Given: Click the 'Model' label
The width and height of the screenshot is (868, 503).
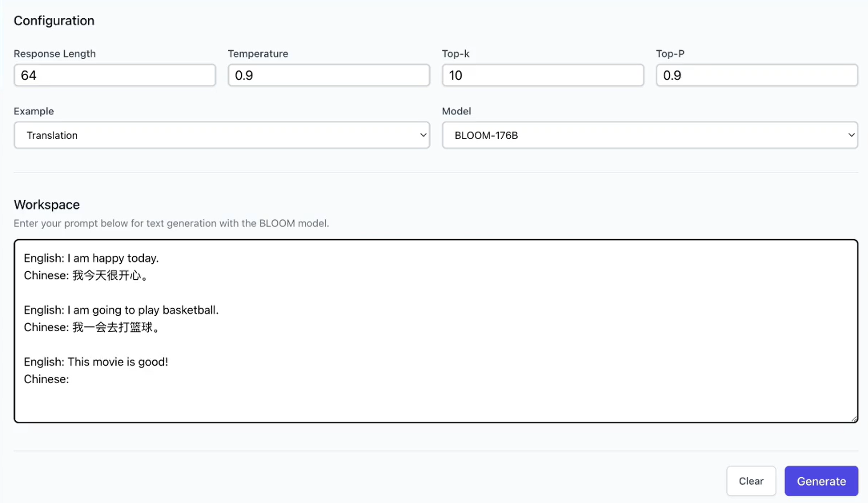Looking at the screenshot, I should (x=457, y=111).
